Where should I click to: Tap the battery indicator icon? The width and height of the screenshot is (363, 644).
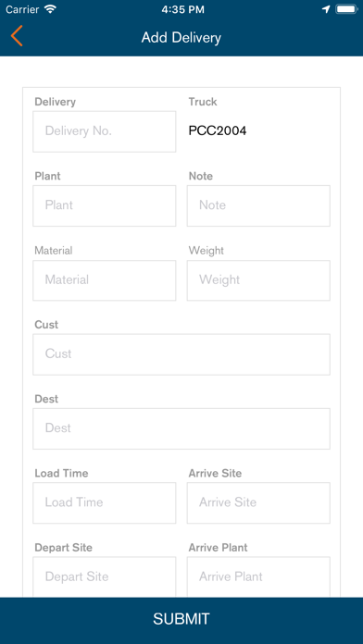[346, 9]
